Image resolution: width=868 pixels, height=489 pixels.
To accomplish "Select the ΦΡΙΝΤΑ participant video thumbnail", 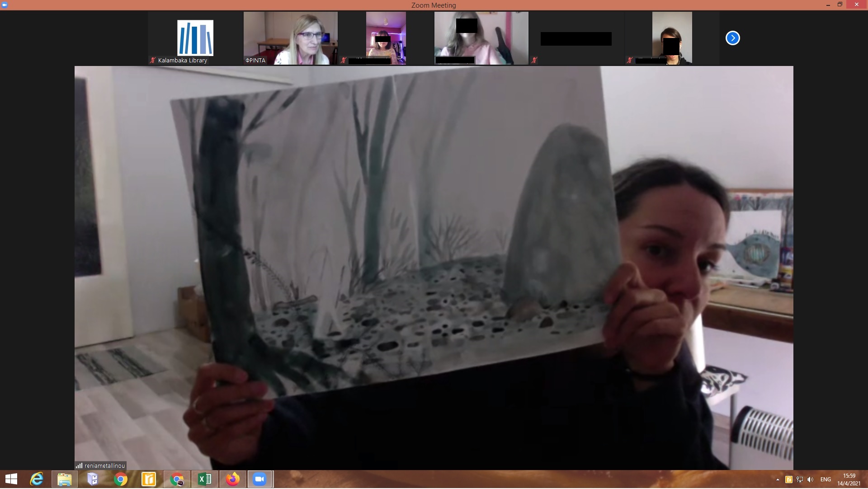I will coord(290,38).
